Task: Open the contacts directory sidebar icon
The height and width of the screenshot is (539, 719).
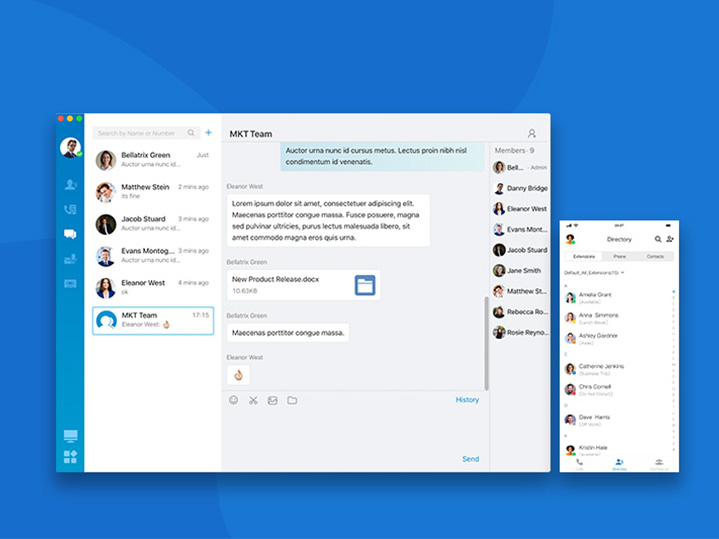Action: (70, 184)
